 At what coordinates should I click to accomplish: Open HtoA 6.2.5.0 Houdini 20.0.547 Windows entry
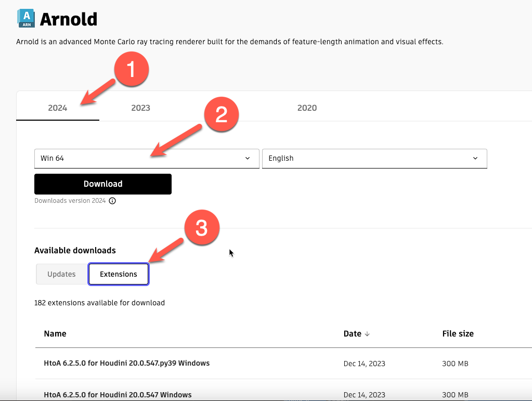(x=118, y=395)
